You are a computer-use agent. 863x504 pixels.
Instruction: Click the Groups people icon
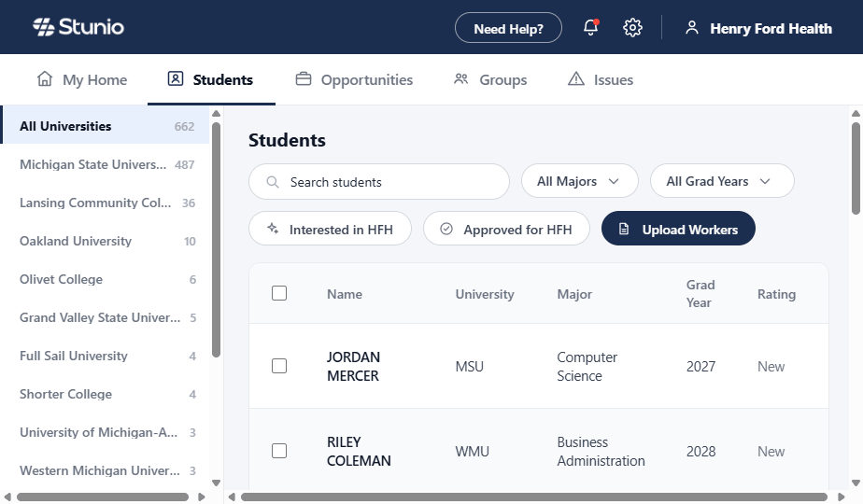click(460, 79)
